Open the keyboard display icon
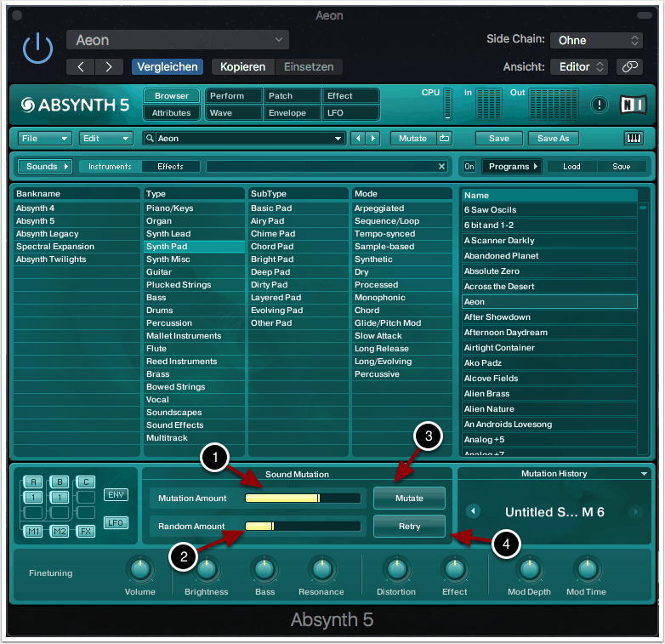This screenshot has width=665, height=644. point(634,139)
